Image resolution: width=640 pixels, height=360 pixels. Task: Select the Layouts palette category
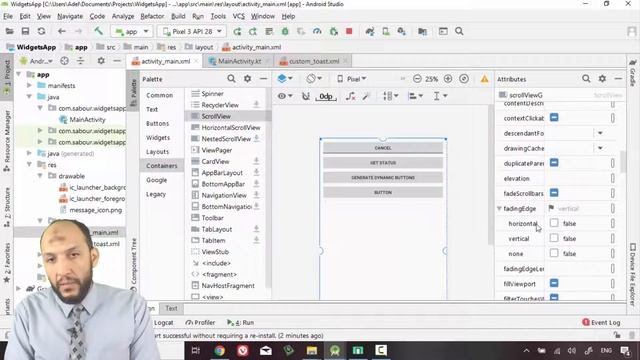click(158, 151)
